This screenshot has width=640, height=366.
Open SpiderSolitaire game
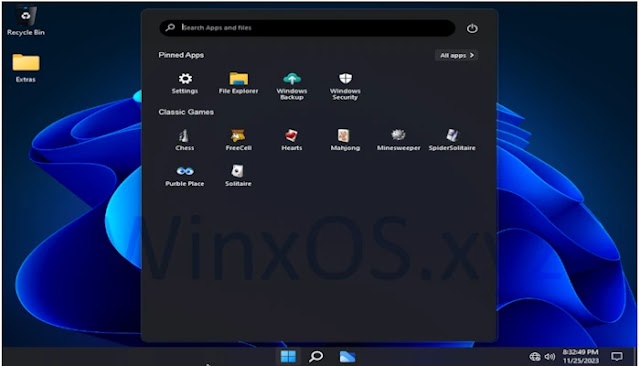coord(452,140)
